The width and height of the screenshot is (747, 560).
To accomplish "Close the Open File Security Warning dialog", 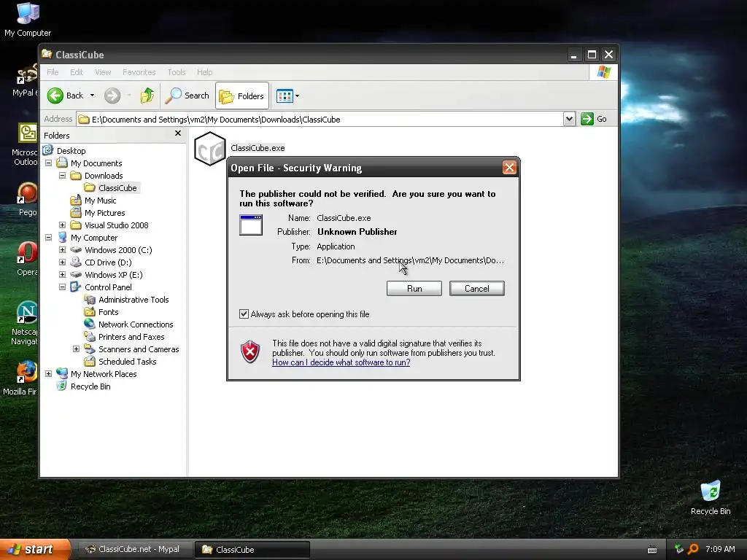I will (x=509, y=168).
